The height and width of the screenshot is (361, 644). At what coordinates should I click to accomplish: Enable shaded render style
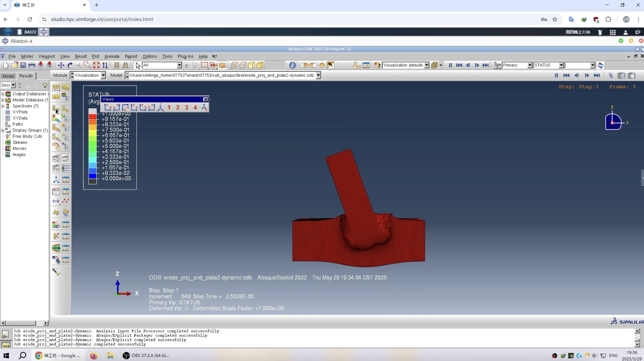point(260,65)
